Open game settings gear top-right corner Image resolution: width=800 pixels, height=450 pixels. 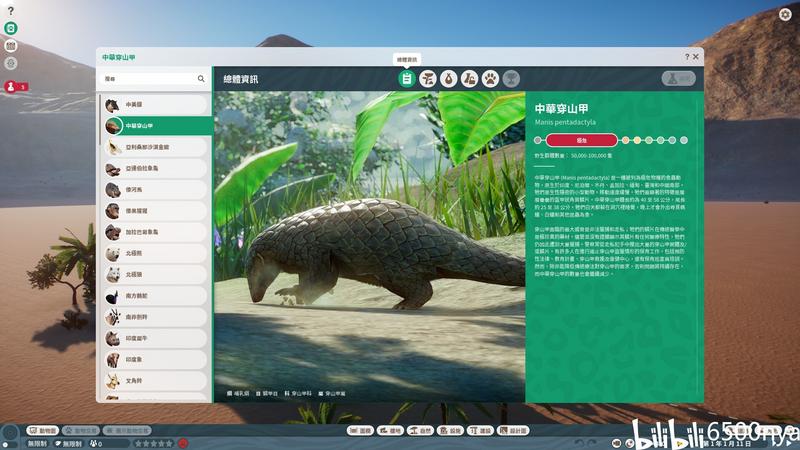785,14
